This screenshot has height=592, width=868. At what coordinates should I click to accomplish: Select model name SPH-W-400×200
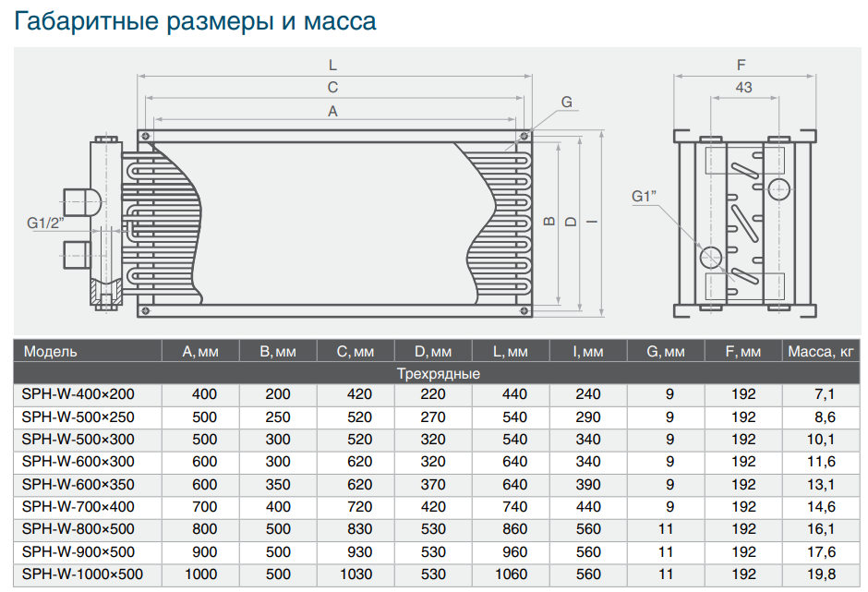tap(78, 394)
